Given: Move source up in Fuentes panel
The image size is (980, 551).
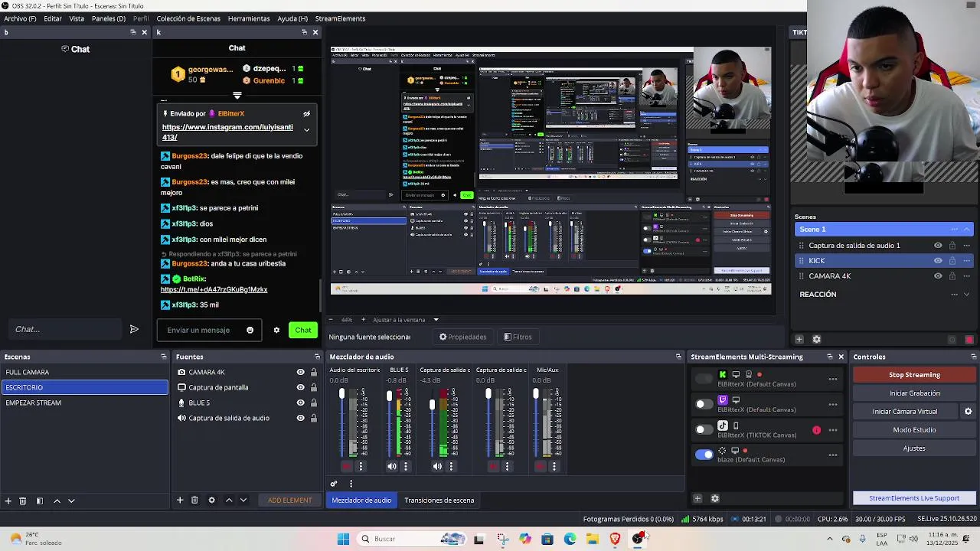Looking at the screenshot, I should coord(229,500).
